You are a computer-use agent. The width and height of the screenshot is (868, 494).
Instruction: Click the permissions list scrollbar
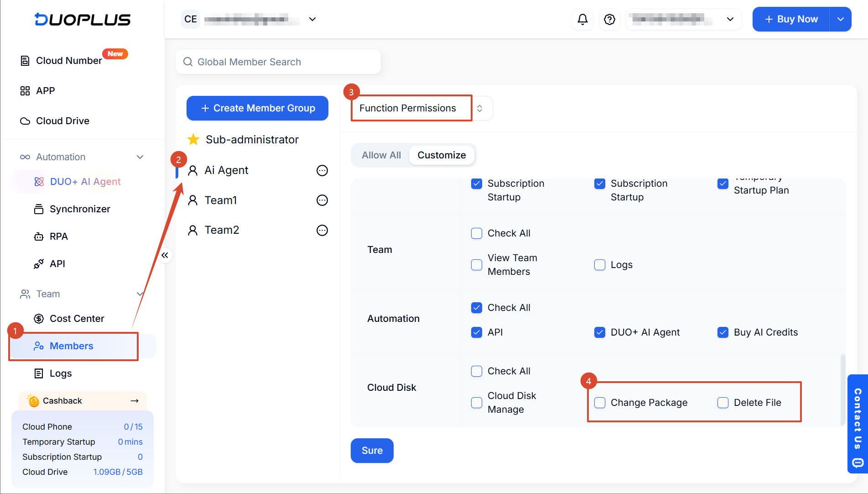(x=843, y=390)
